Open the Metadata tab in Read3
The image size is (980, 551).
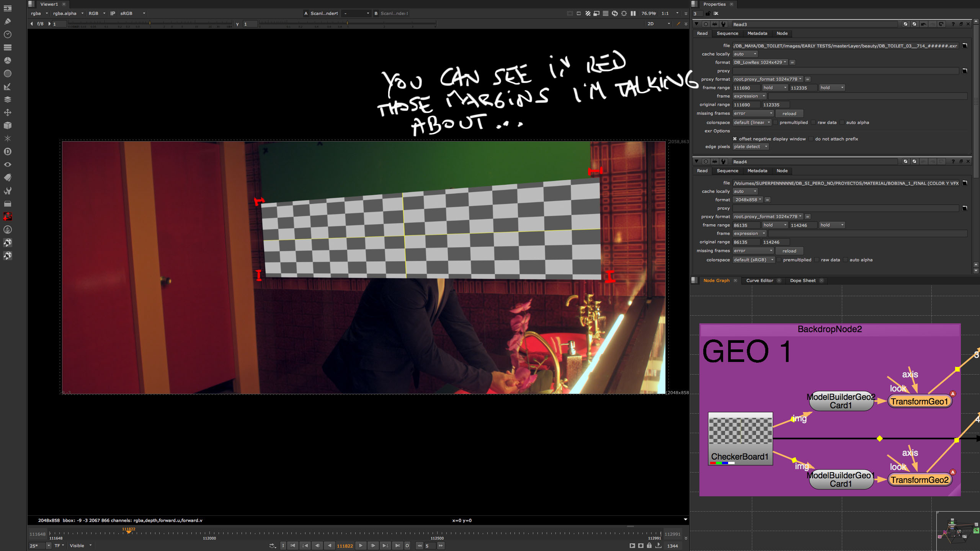click(757, 33)
